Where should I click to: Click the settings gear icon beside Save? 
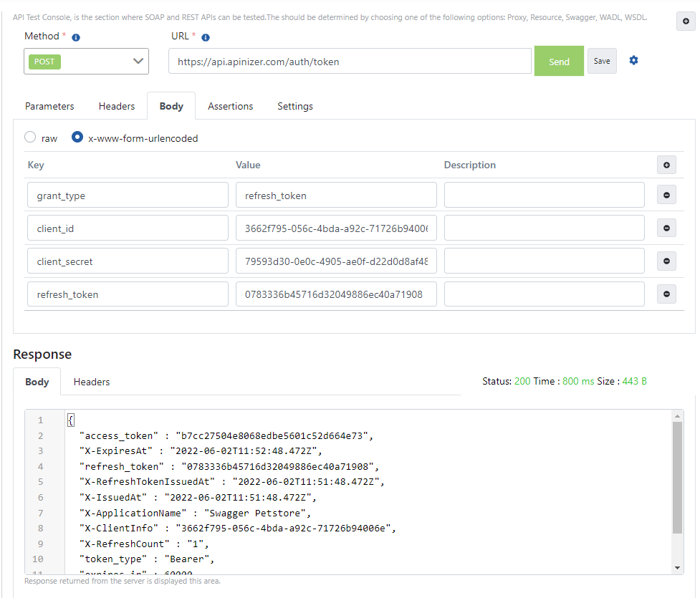coord(633,61)
